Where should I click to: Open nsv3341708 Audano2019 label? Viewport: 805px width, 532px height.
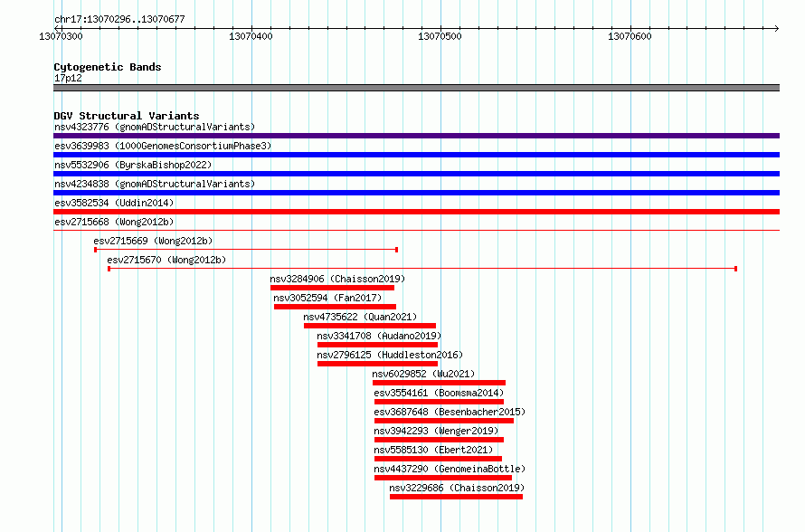(x=379, y=336)
